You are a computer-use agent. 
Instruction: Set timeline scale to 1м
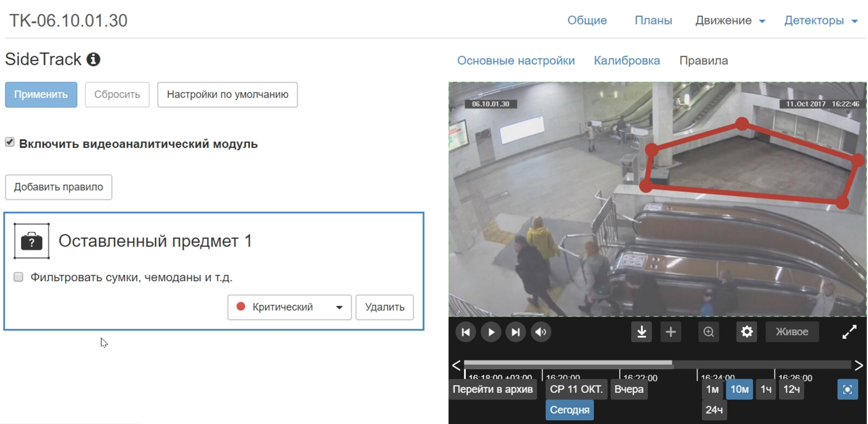pyautogui.click(x=712, y=390)
